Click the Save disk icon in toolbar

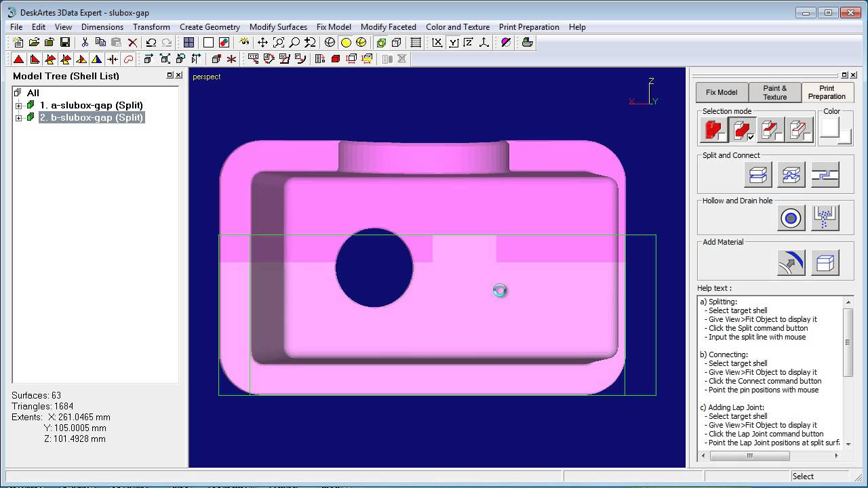65,43
